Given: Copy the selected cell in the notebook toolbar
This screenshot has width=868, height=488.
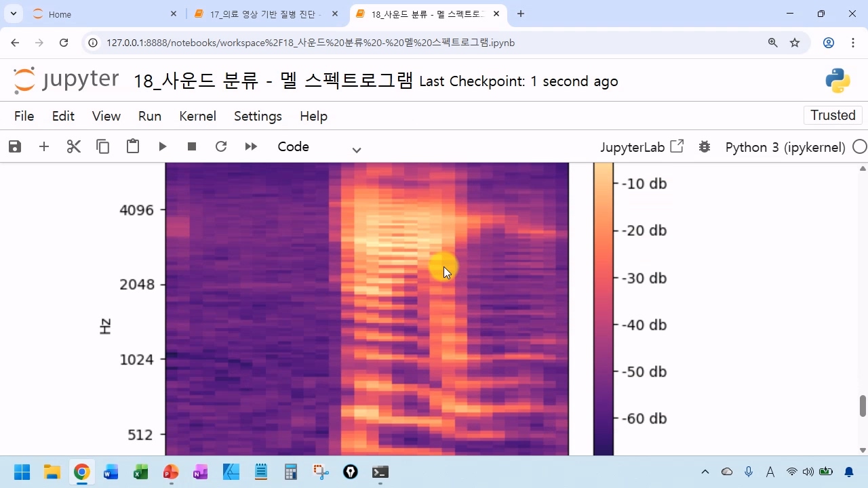Looking at the screenshot, I should pyautogui.click(x=103, y=146).
